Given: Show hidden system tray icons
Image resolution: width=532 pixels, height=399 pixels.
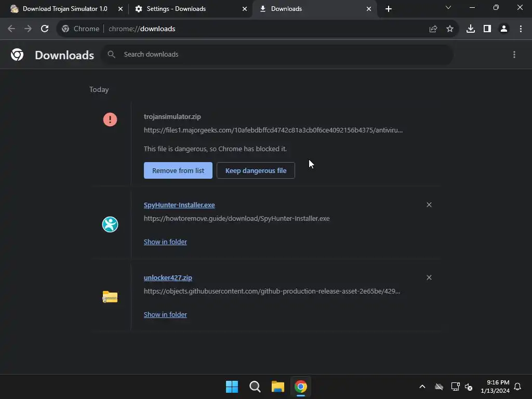Looking at the screenshot, I should pyautogui.click(x=422, y=387).
